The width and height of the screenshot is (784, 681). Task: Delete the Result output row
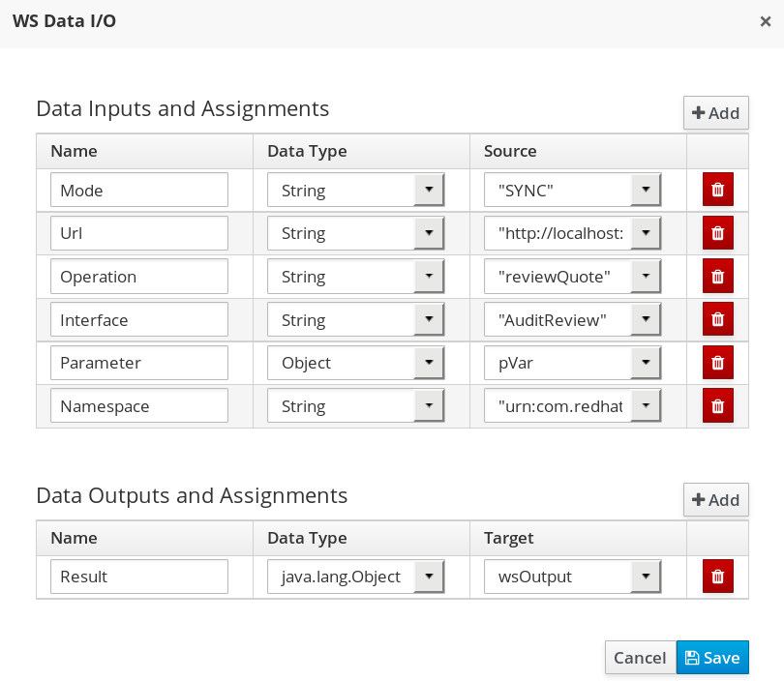click(717, 577)
